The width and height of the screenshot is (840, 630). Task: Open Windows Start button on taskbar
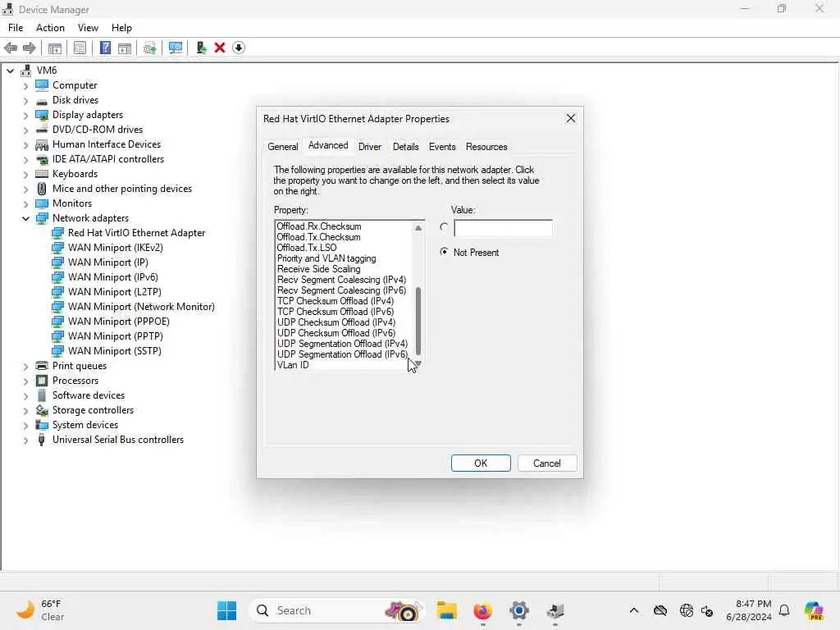(x=226, y=610)
